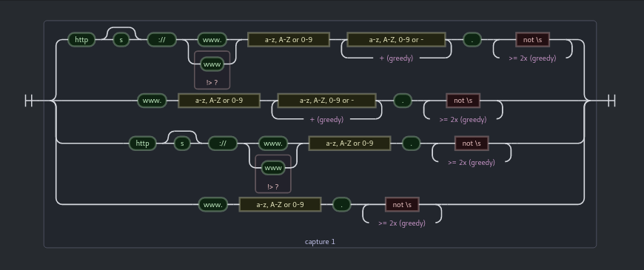Click the 'not \s' box in top branch

click(533, 40)
